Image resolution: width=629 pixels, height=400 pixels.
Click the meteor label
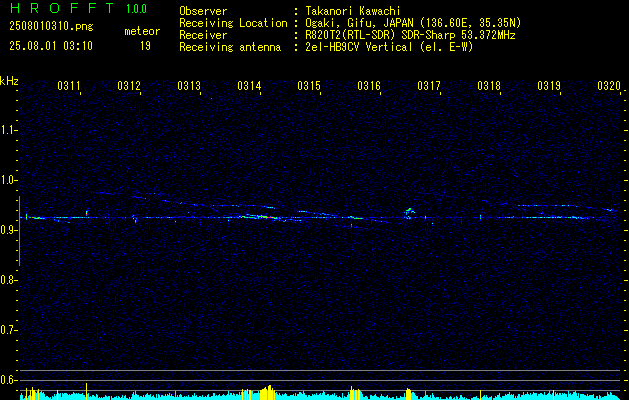(142, 31)
